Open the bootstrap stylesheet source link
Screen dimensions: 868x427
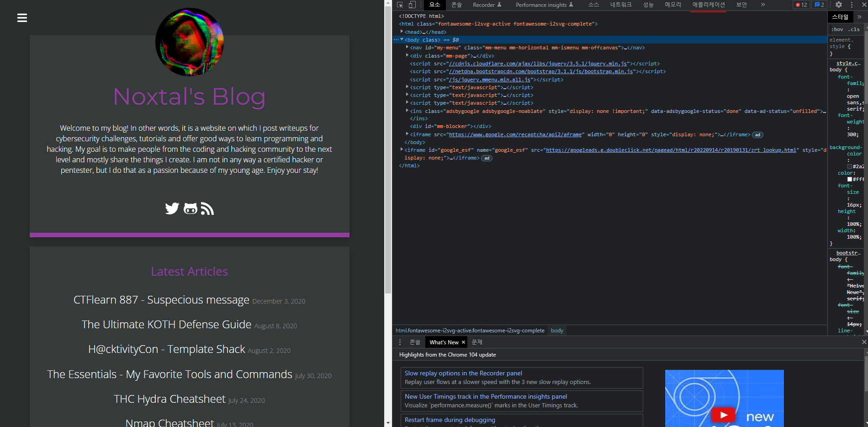848,253
